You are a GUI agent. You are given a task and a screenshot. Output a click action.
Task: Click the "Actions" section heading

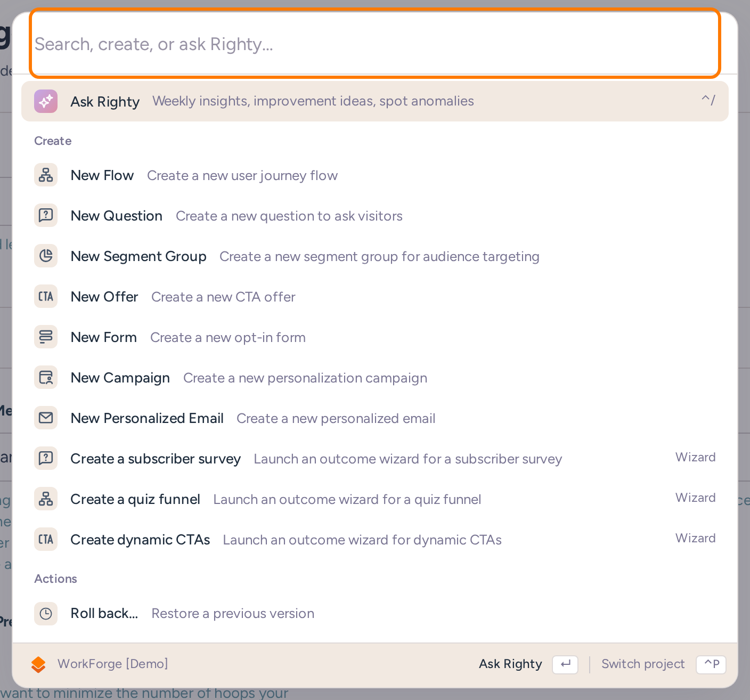pos(55,579)
